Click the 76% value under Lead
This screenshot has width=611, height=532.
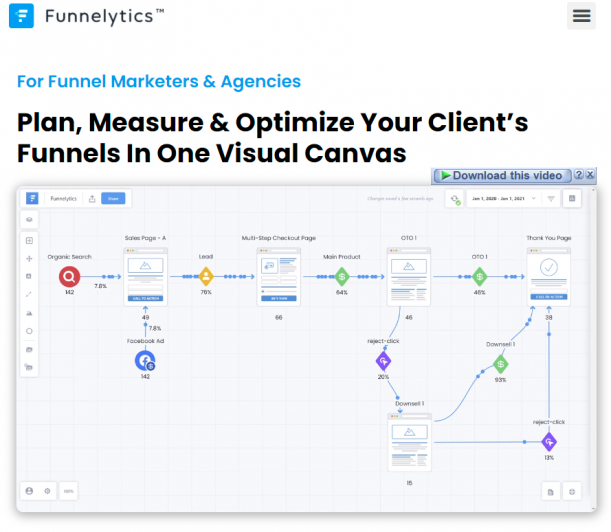click(x=206, y=292)
